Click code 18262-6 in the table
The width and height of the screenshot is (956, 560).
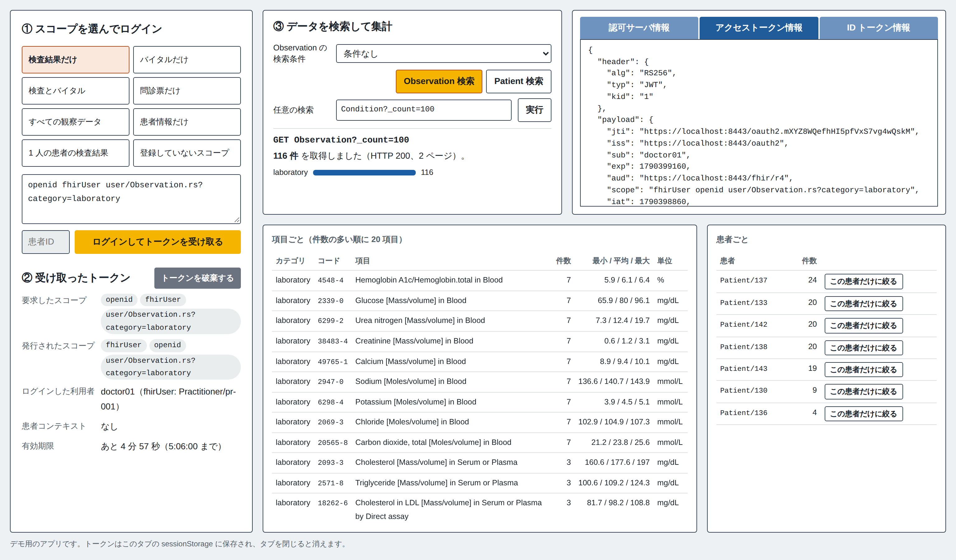pyautogui.click(x=333, y=503)
